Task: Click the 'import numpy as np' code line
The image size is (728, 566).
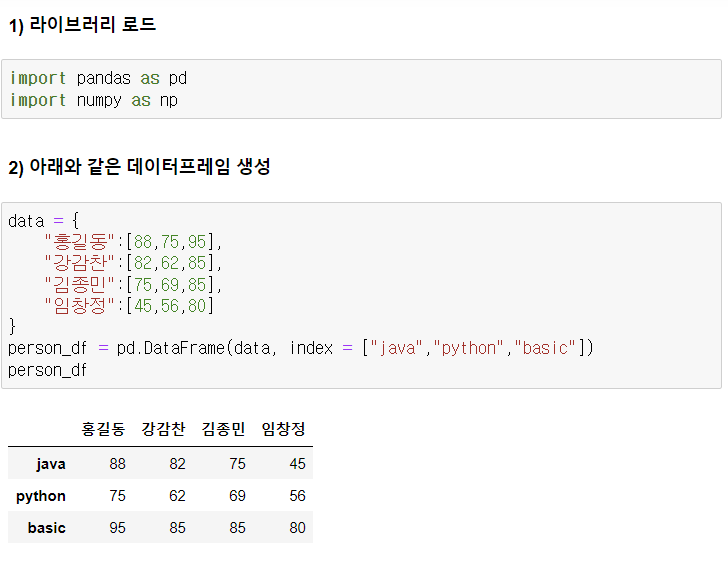Action: [94, 100]
